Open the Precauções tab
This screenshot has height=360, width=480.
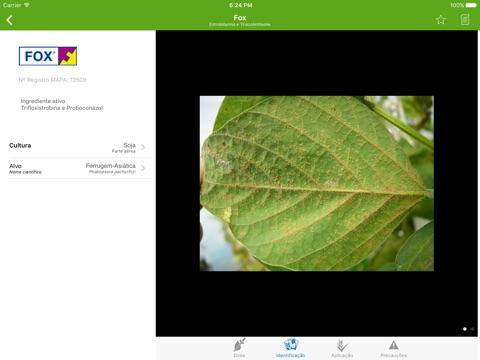(x=394, y=348)
